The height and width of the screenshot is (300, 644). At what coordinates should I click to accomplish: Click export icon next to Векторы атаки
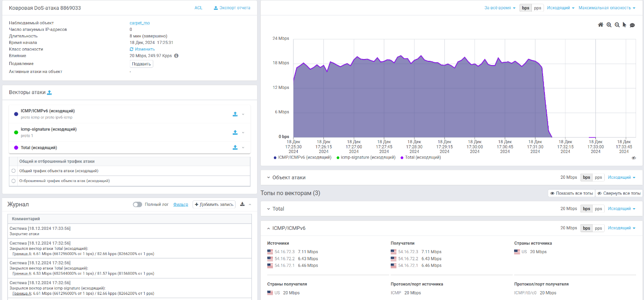coord(50,93)
